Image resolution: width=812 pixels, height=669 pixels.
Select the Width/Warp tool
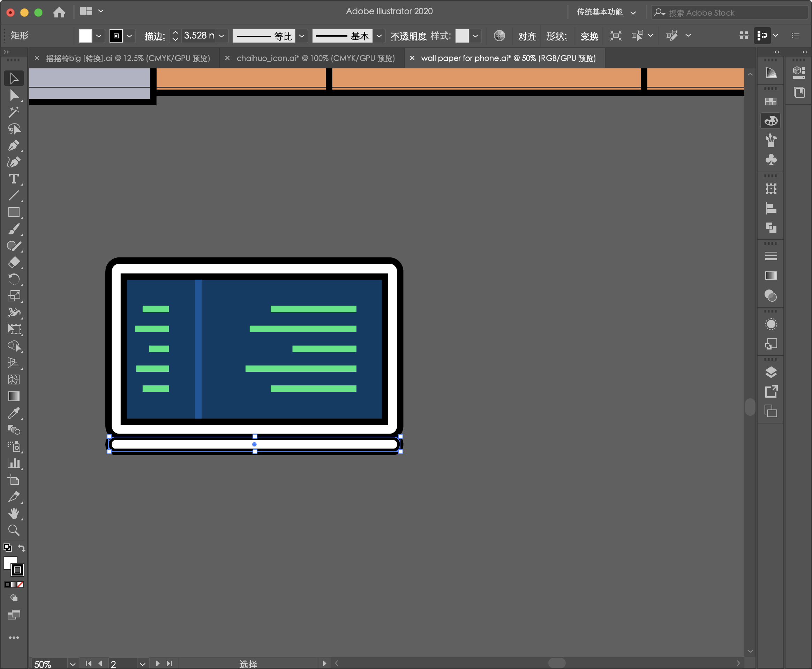(x=14, y=313)
